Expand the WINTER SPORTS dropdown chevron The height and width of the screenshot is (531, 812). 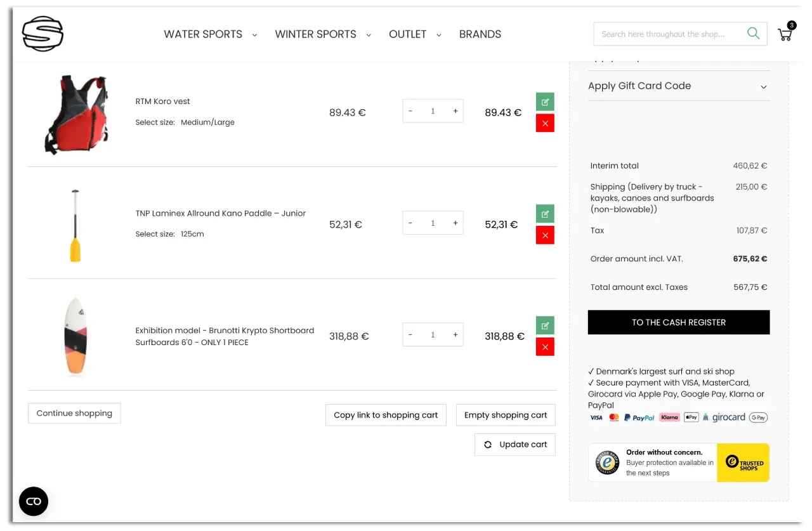pos(369,35)
